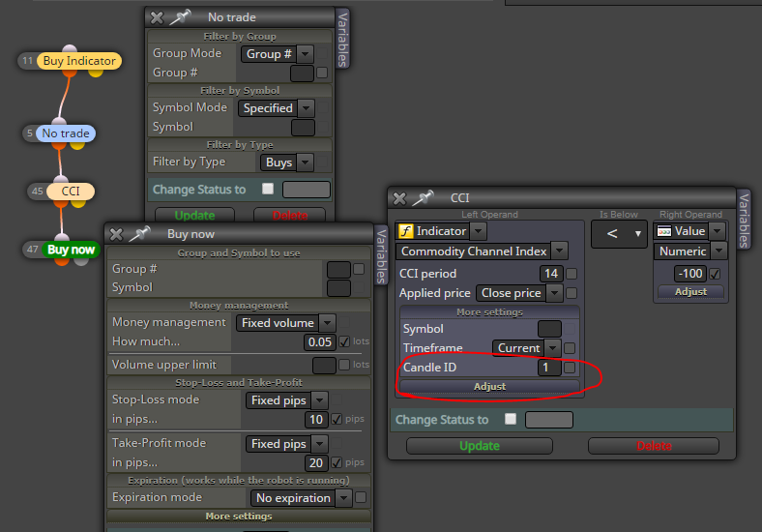Open Variables tab of Buy now panel
The width and height of the screenshot is (762, 532).
(382, 256)
